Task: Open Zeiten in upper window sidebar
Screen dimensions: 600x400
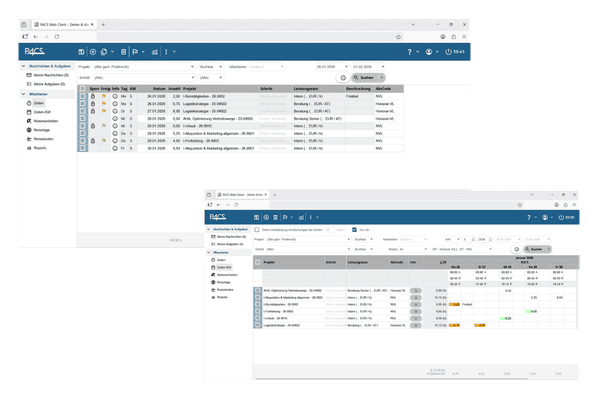Action: click(x=38, y=103)
